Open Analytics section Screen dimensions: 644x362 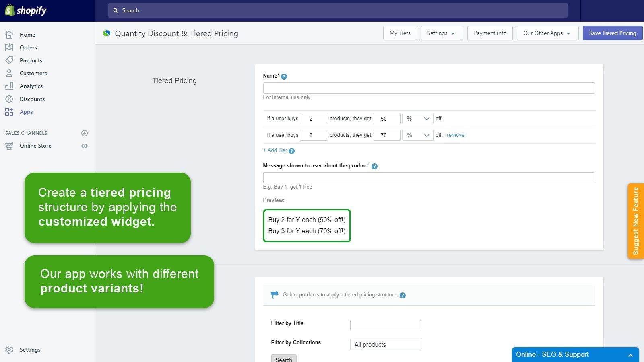[x=31, y=86]
